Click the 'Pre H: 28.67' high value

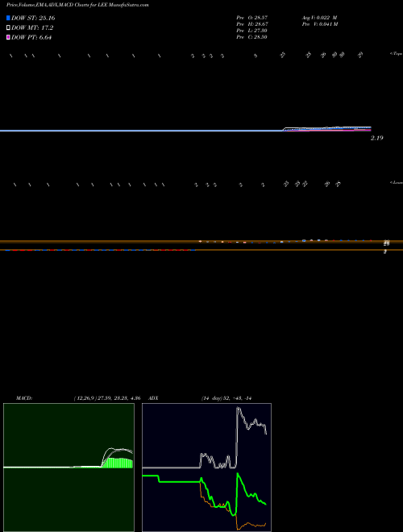point(252,24)
